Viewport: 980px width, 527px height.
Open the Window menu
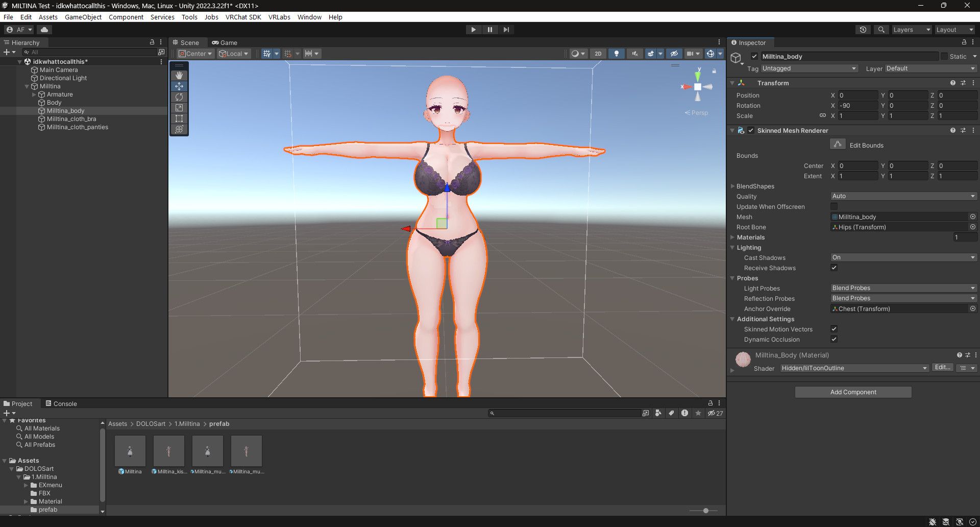pos(309,17)
